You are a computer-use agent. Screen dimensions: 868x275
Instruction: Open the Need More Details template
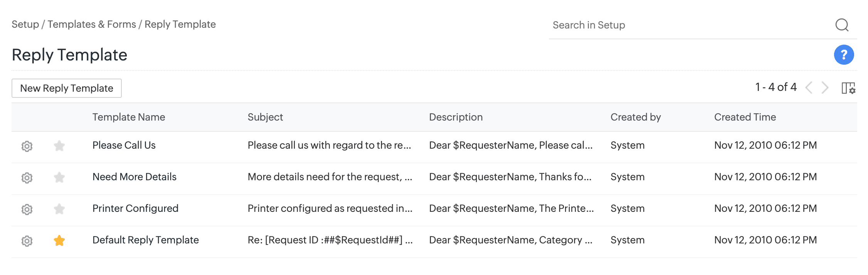point(134,177)
